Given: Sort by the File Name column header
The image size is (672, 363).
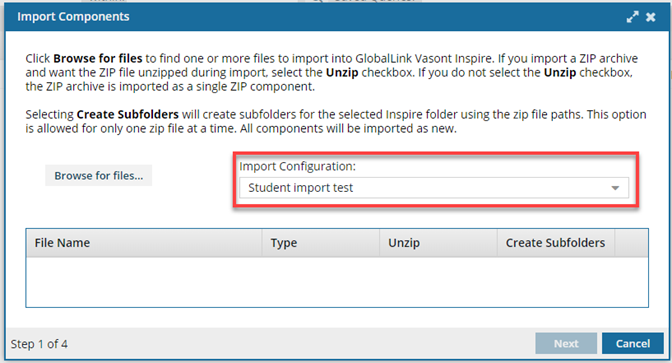Looking at the screenshot, I should click(x=144, y=243).
